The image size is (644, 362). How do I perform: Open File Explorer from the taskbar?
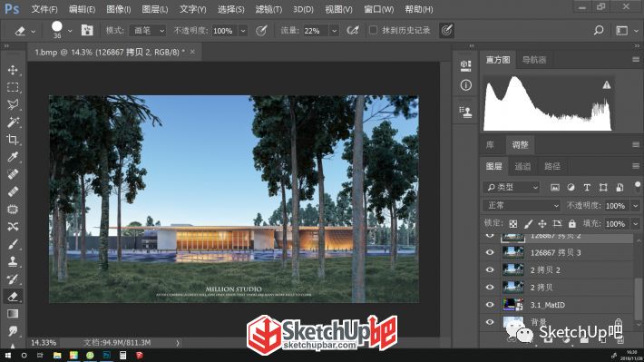click(57, 355)
